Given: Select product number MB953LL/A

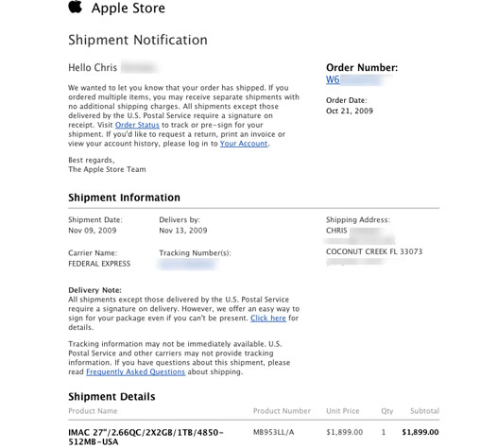Looking at the screenshot, I should [x=274, y=432].
